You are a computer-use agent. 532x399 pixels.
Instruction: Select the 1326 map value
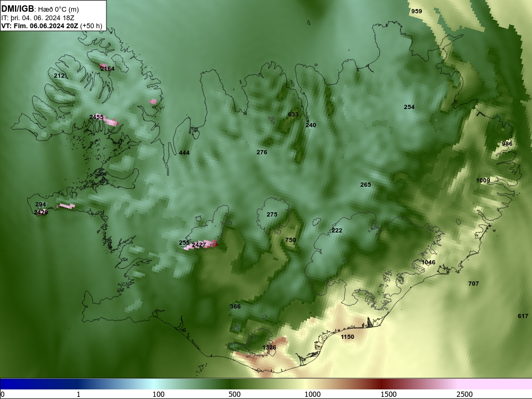[x=269, y=347]
